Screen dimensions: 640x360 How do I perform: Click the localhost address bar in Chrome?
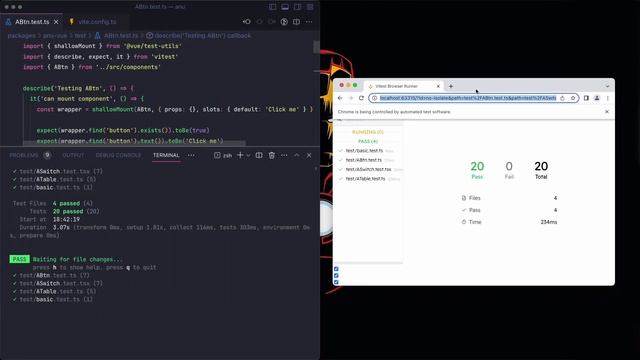coord(468,98)
